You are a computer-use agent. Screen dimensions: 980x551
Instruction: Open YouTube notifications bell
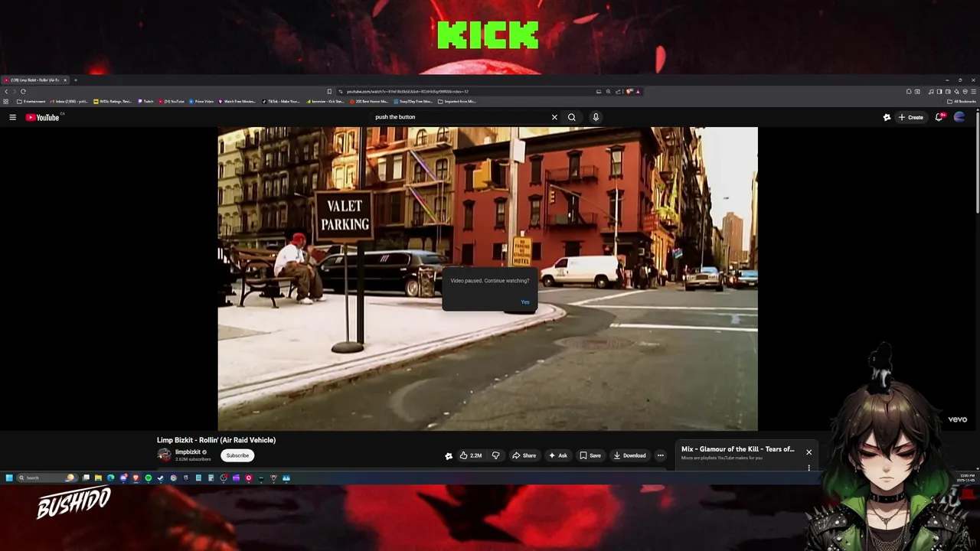(939, 117)
